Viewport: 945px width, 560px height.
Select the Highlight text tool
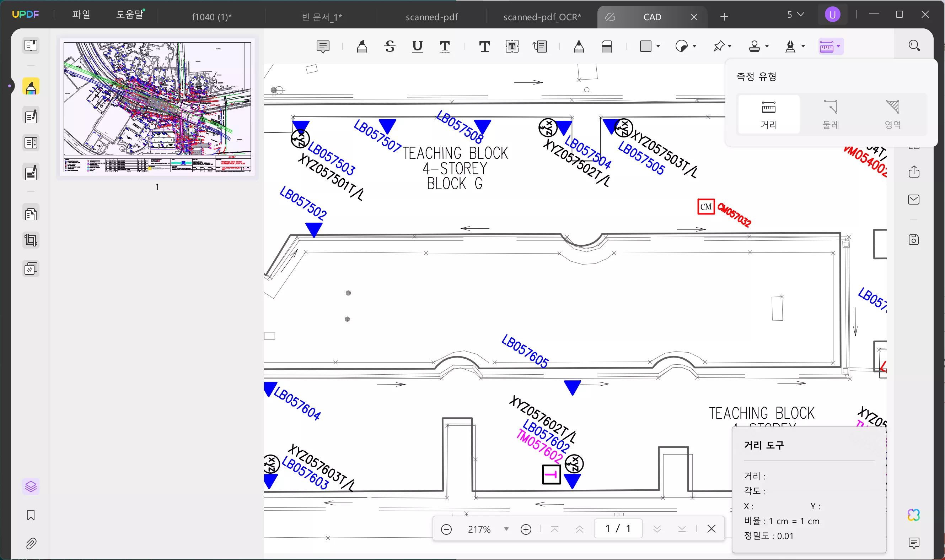tap(362, 47)
